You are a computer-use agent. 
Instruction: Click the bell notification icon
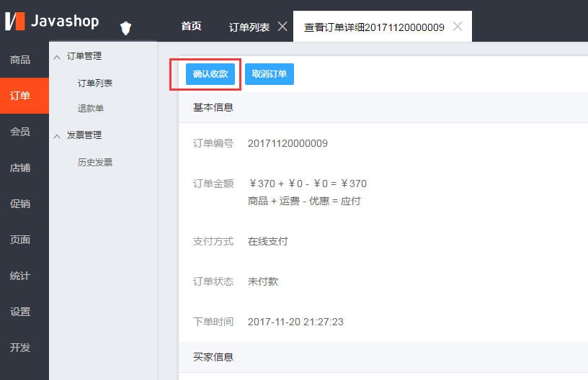(125, 28)
